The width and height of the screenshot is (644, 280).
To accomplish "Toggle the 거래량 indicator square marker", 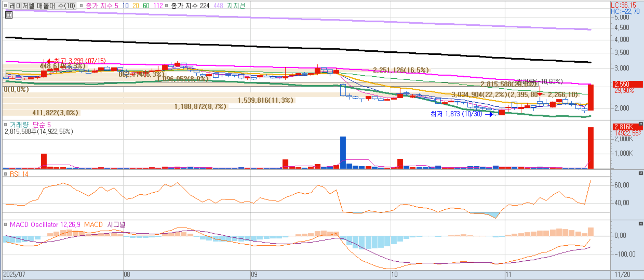I will 6,124.
